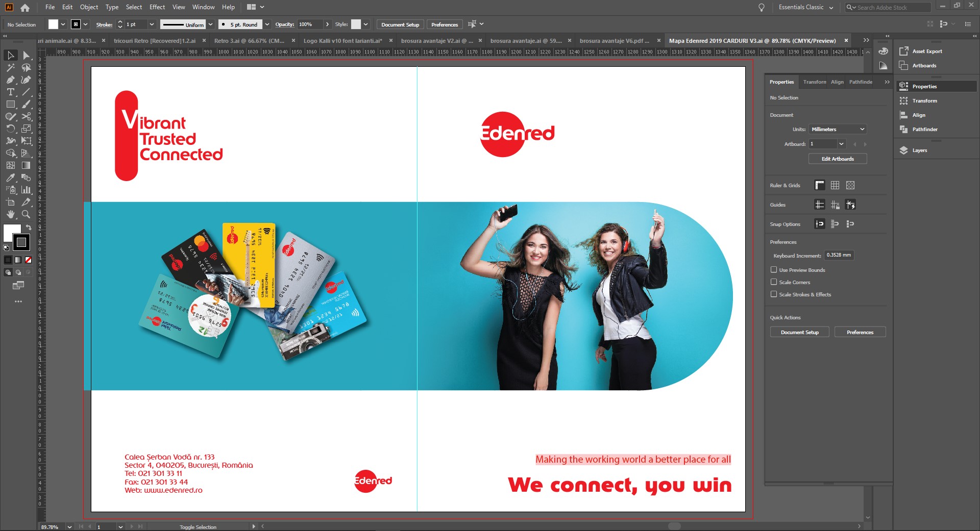Enable Use Preview Bounds checkbox
Screen dimensions: 980x531
click(774, 270)
